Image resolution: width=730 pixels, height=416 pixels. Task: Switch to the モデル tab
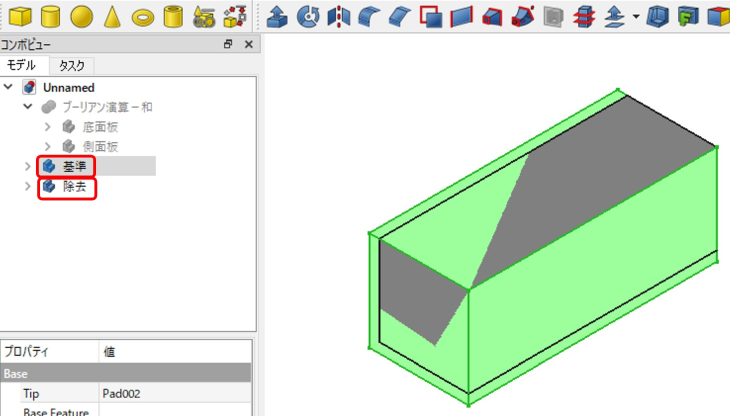point(21,65)
